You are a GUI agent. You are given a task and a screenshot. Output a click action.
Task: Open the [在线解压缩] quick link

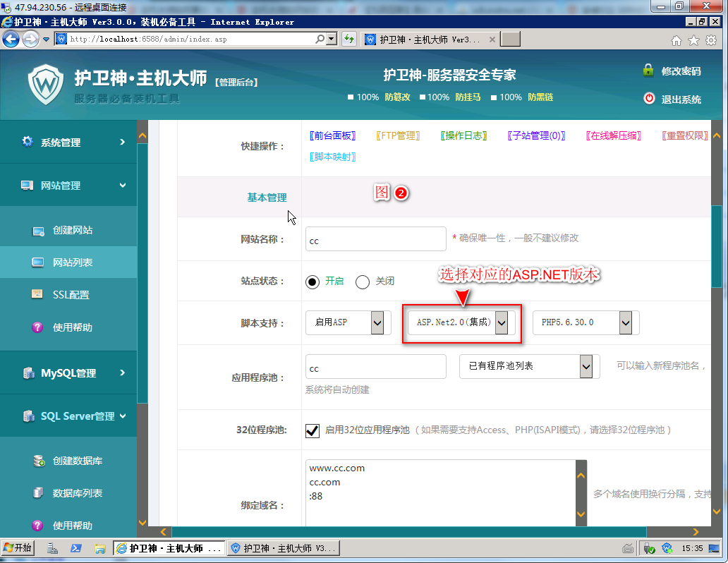tap(613, 135)
